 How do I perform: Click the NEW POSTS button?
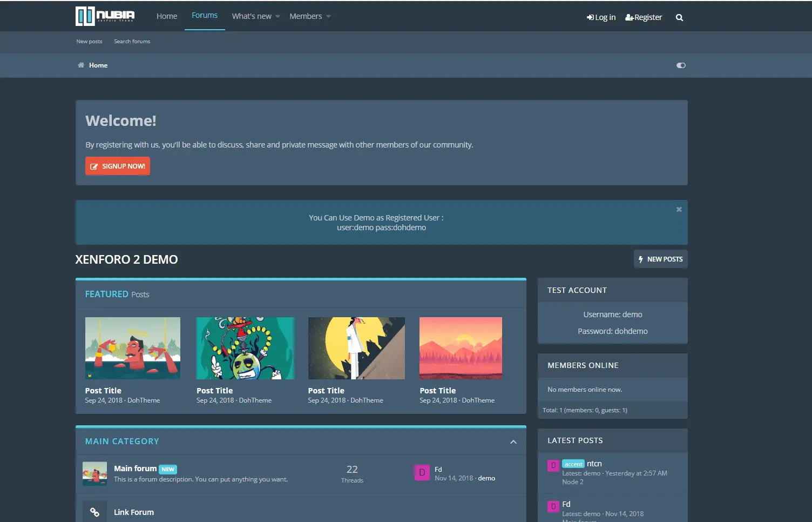pos(660,259)
